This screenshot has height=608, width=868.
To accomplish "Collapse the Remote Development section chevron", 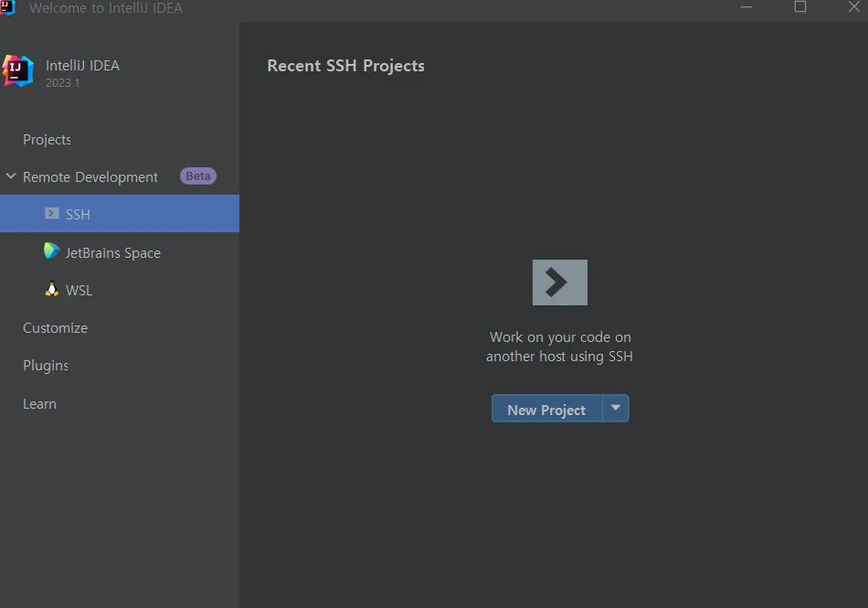I will click(x=11, y=176).
